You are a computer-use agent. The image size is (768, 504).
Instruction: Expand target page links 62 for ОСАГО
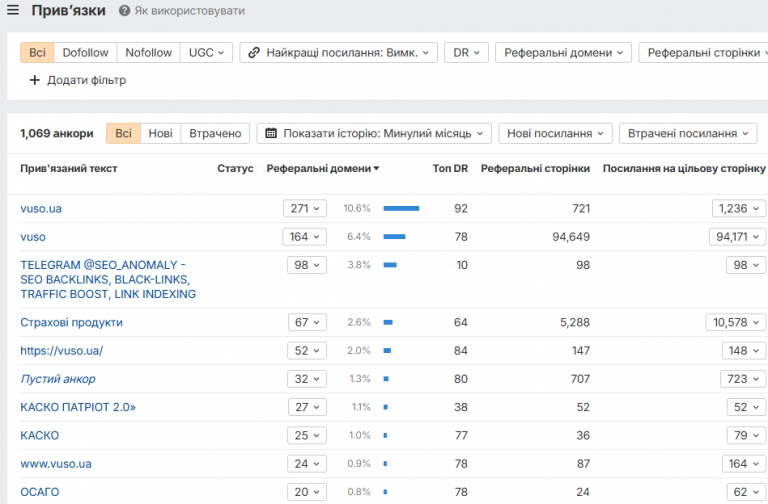click(746, 492)
